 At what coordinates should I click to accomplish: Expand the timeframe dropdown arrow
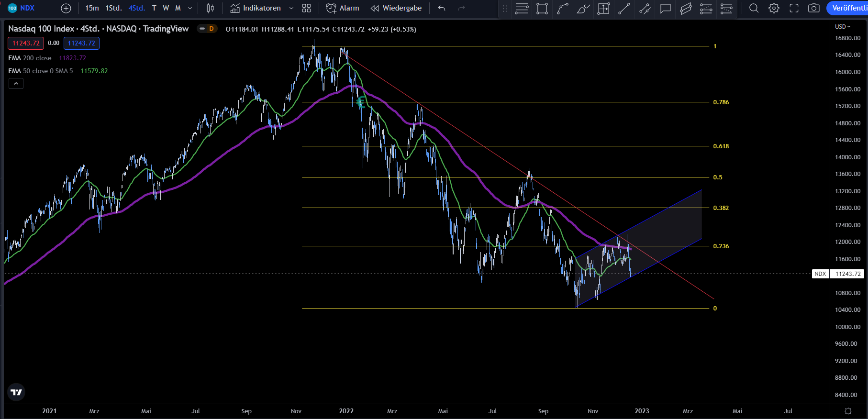point(190,8)
